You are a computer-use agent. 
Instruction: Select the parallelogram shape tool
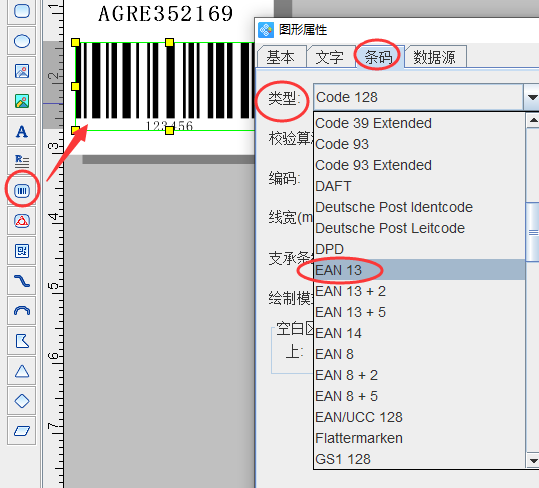point(22,431)
